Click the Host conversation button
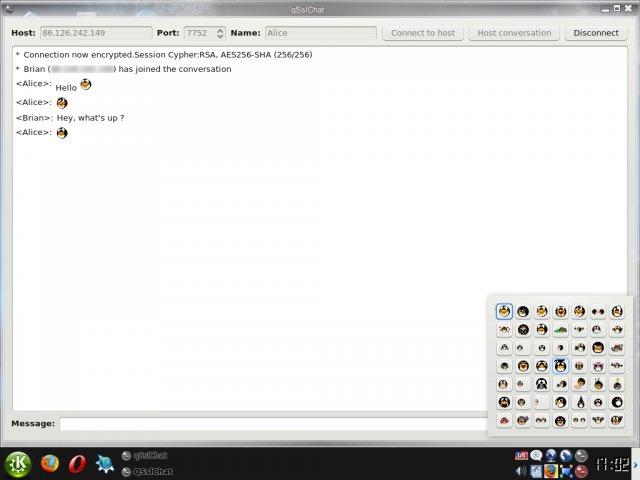640x480 pixels. coord(514,32)
